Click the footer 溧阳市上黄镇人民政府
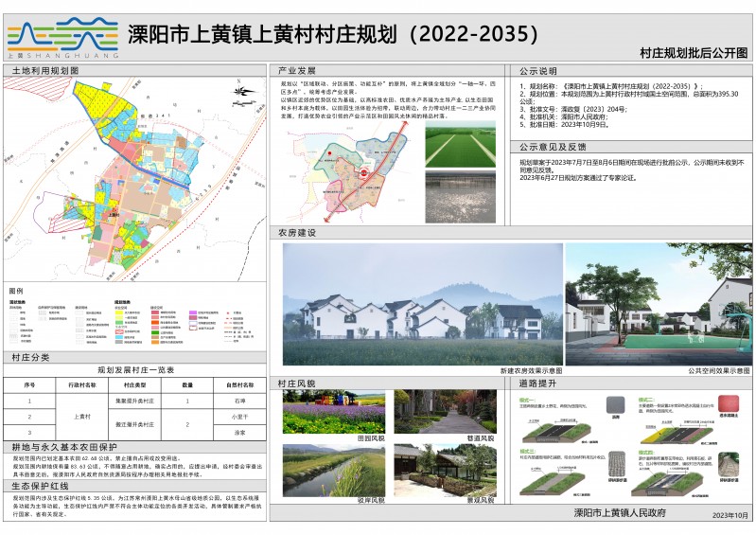Image resolution: width=756 pixels, height=535 pixels. (x=620, y=513)
